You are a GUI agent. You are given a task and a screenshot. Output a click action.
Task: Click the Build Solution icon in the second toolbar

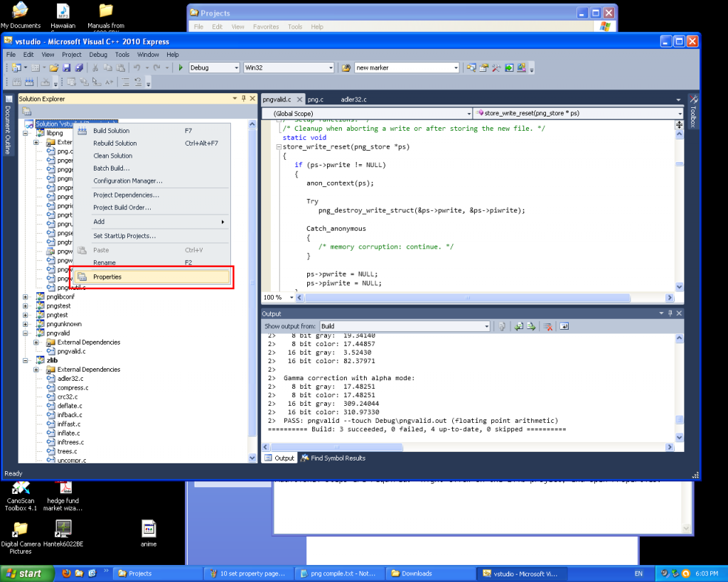pyautogui.click(x=29, y=82)
